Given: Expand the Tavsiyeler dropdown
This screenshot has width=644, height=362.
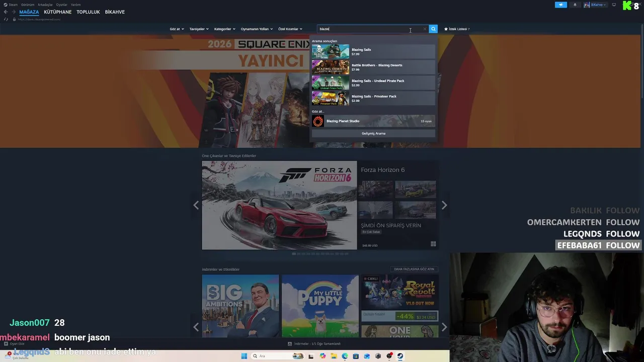Looking at the screenshot, I should pos(199,29).
